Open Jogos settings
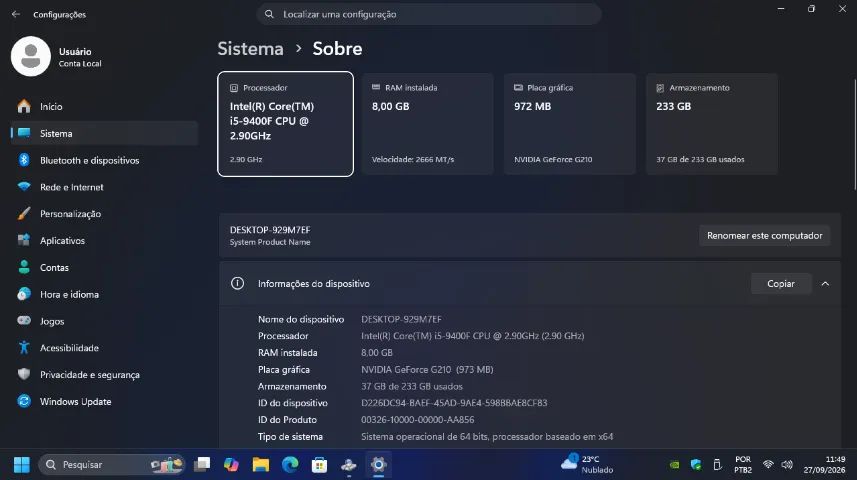Screen dimensions: 857x480 104,321
